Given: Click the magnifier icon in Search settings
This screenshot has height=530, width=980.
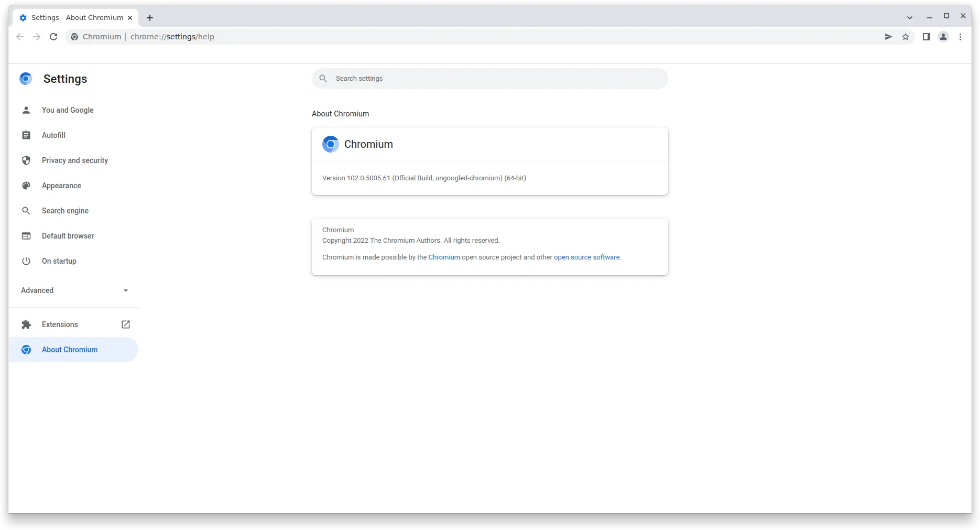Looking at the screenshot, I should pyautogui.click(x=323, y=79).
